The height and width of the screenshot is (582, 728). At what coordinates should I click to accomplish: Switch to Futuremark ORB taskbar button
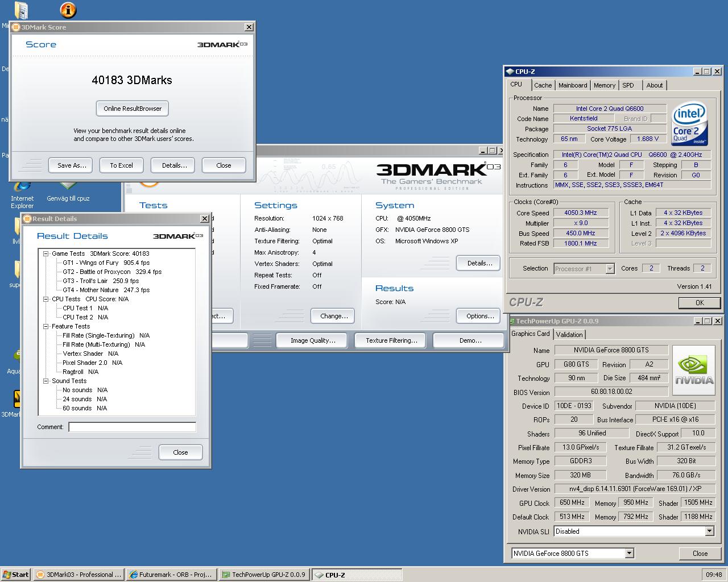click(x=171, y=575)
